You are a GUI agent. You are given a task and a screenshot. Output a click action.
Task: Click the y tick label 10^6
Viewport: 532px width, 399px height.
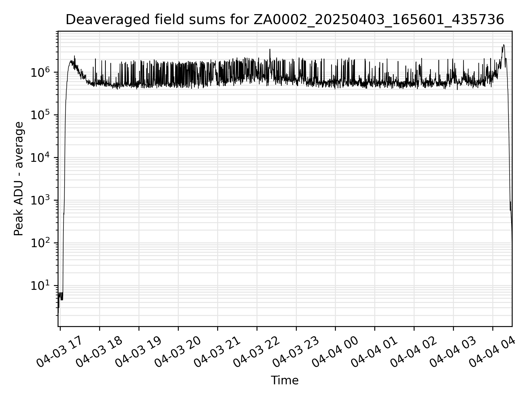(41, 72)
